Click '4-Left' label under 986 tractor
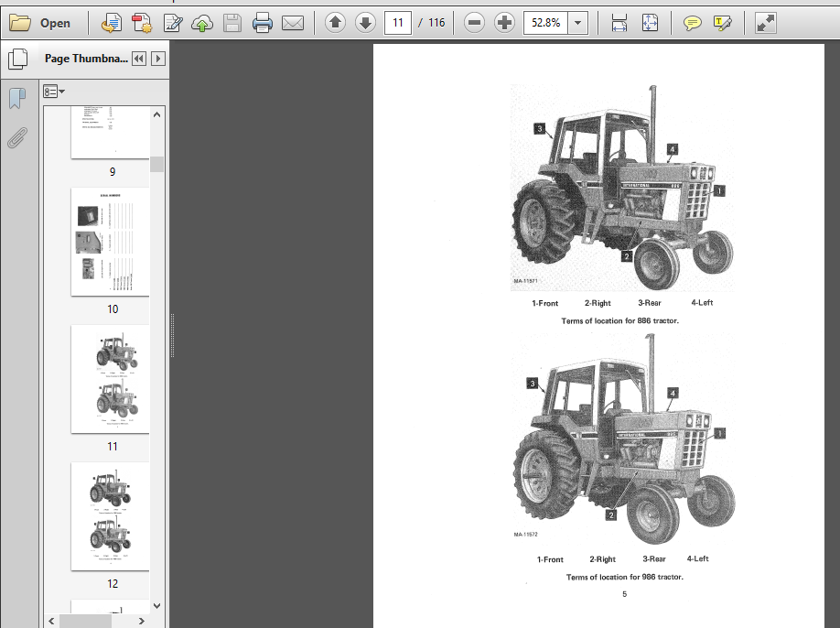 (x=697, y=558)
